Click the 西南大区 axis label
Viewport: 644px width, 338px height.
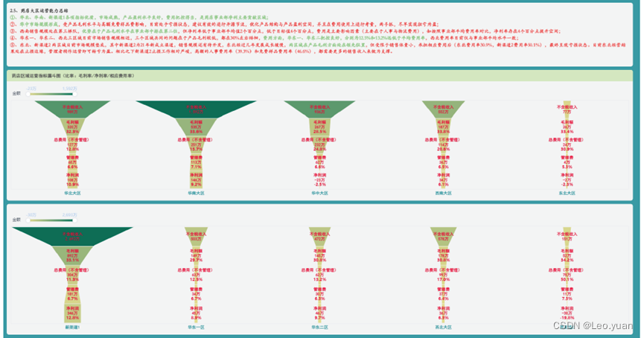(x=443, y=193)
